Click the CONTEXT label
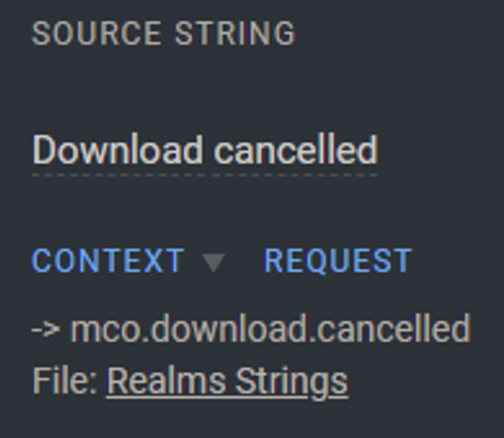This screenshot has height=438, width=504. [x=107, y=261]
